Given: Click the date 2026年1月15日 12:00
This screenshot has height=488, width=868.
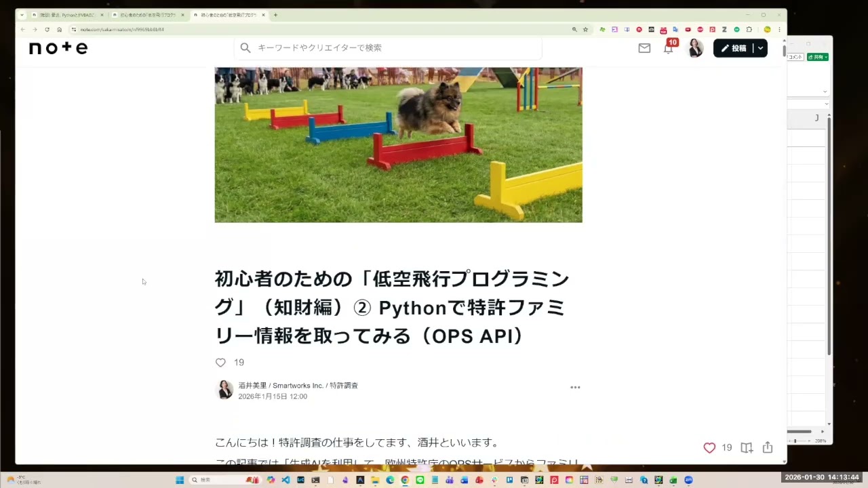Looking at the screenshot, I should (273, 396).
